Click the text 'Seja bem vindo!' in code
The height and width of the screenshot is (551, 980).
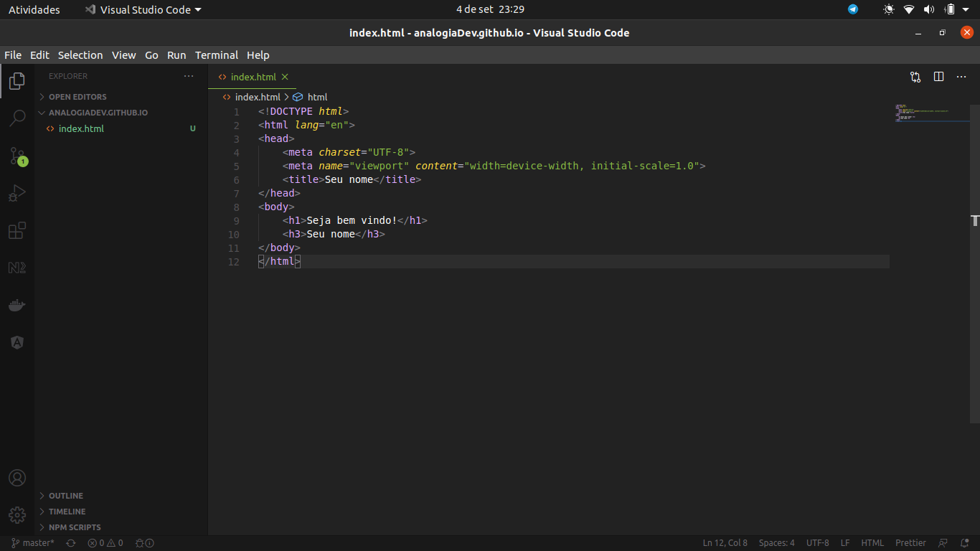click(x=352, y=221)
